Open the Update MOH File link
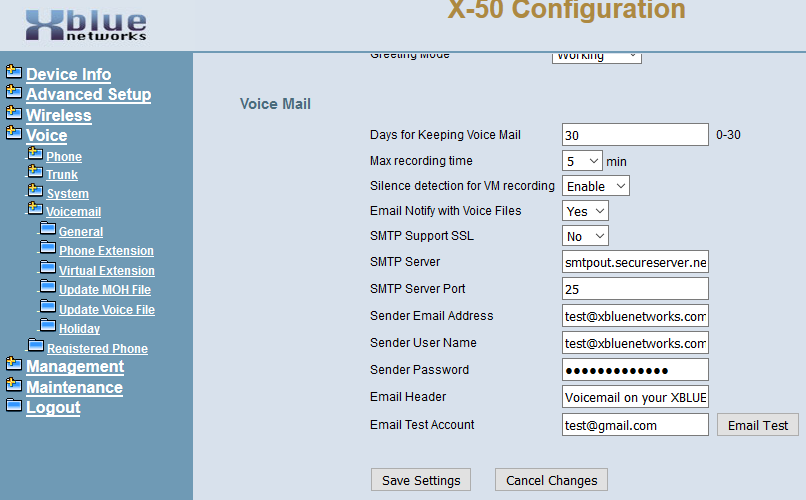This screenshot has height=500, width=806. coord(105,290)
